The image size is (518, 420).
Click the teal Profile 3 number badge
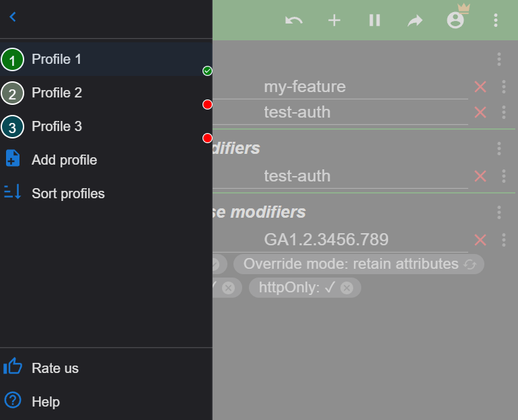click(x=12, y=126)
